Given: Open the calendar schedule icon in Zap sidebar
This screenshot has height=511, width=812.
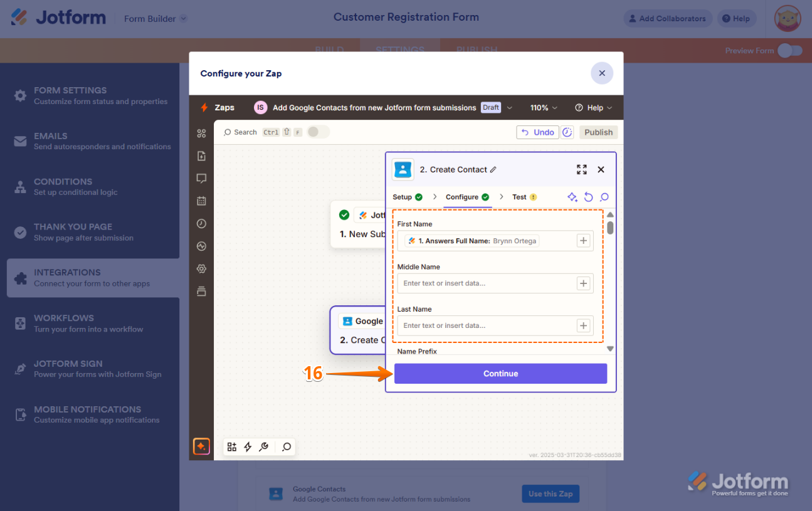Looking at the screenshot, I should pos(201,201).
